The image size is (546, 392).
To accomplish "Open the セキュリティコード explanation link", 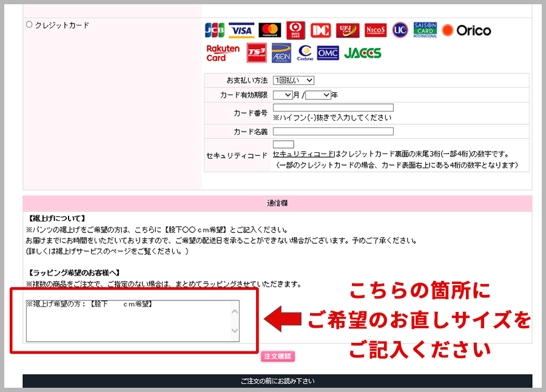I will coord(303,154).
